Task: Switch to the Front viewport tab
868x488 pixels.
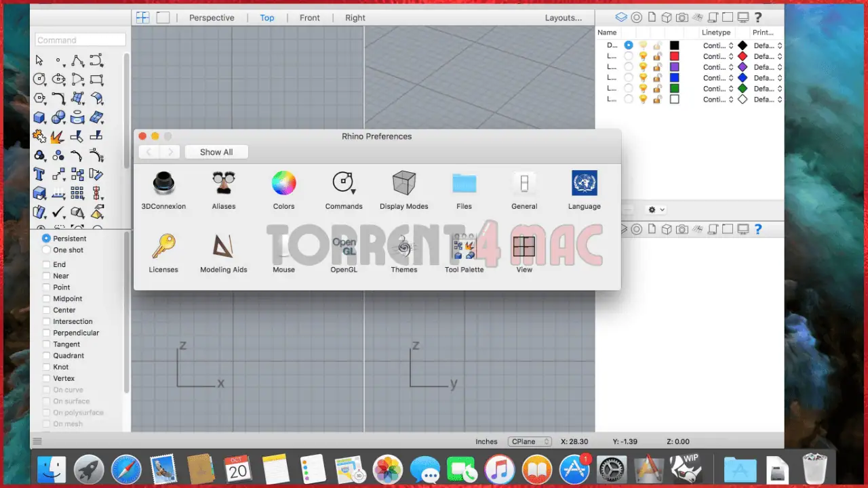Action: click(x=309, y=17)
